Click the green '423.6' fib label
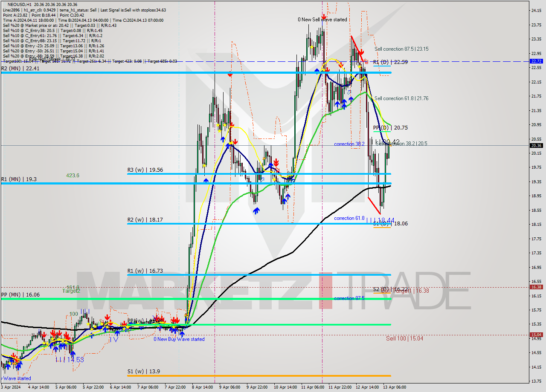546x392 pixels. point(73,175)
